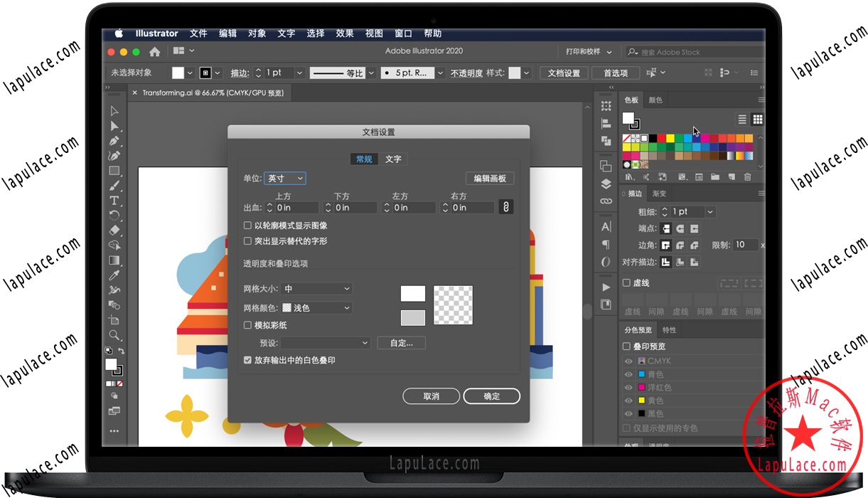Viewport: 868px width, 498px height.
Task: Open the Character panel icon
Action: tap(606, 227)
